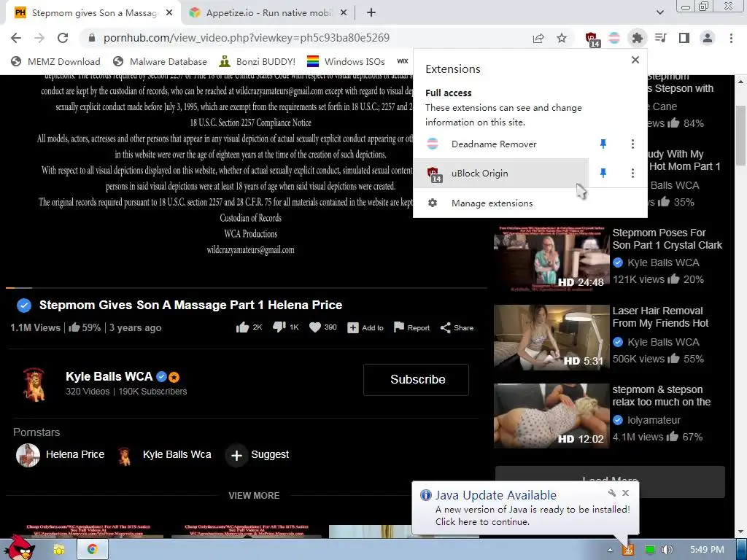The image size is (747, 560).
Task: Open more options for uBlock Origin
Action: pyautogui.click(x=632, y=173)
